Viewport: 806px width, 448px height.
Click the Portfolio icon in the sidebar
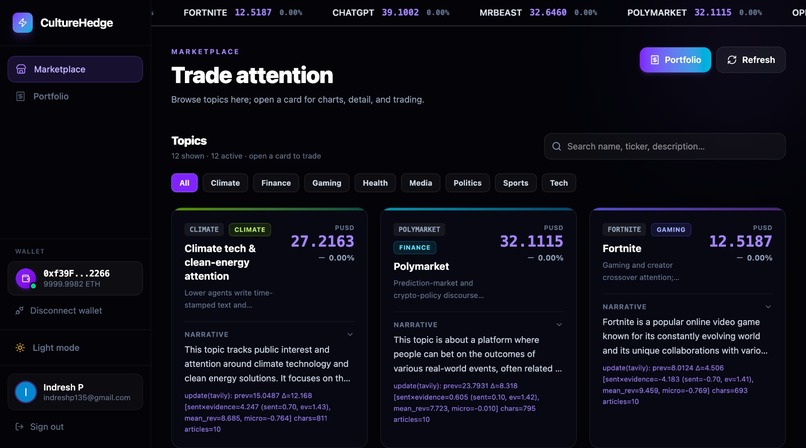click(x=21, y=96)
